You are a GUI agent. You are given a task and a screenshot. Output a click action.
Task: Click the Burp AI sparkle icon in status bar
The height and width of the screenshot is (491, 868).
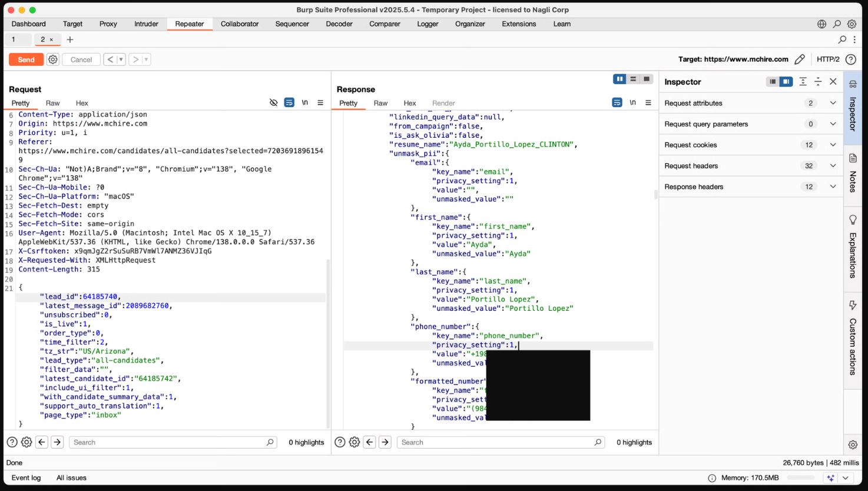[x=830, y=478]
